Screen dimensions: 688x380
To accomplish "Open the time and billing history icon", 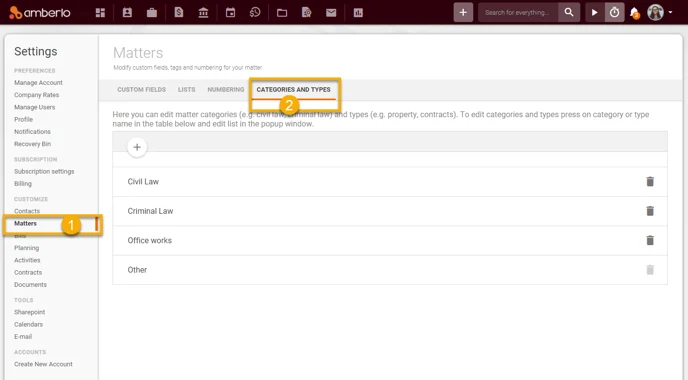I will tap(255, 13).
